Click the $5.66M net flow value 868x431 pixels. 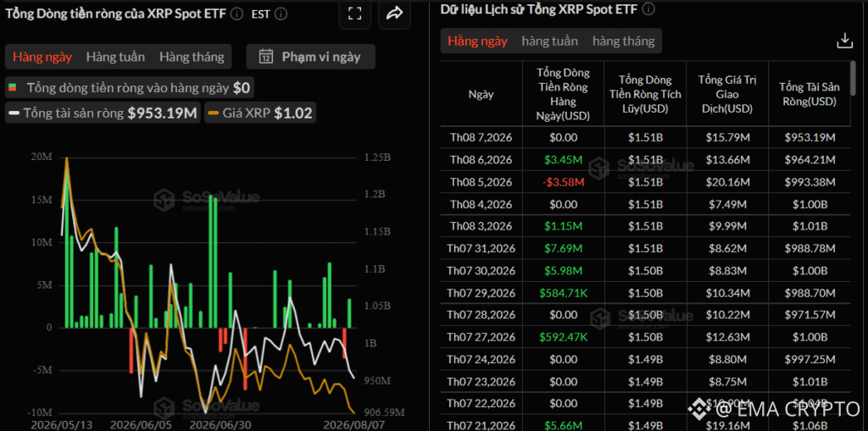[564, 425]
